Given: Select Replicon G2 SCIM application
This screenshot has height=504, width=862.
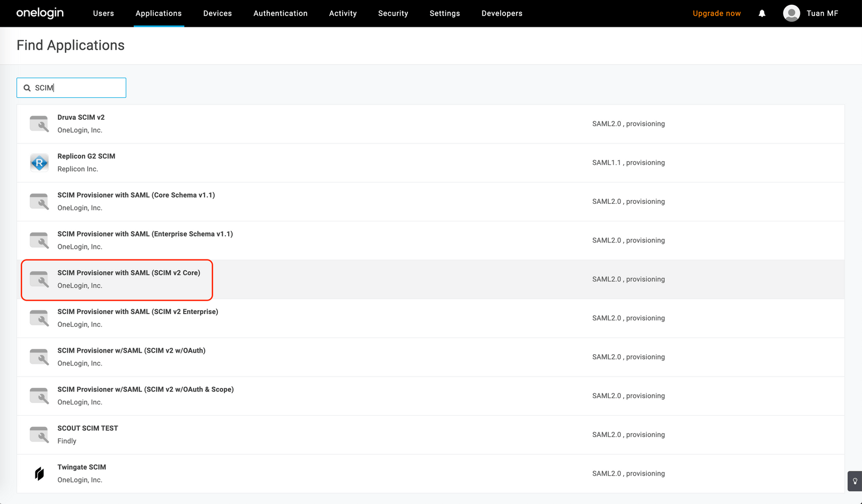Looking at the screenshot, I should 430,163.
